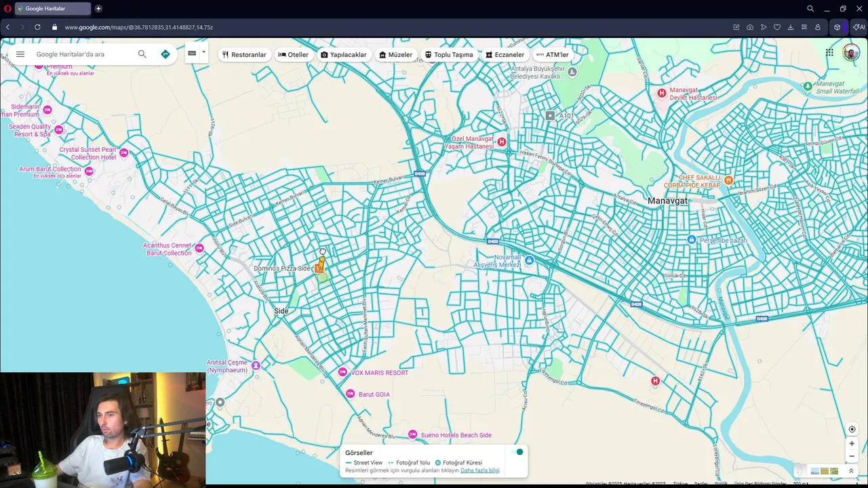
Task: Open the Daha fazla bilgi link
Action: 479,470
